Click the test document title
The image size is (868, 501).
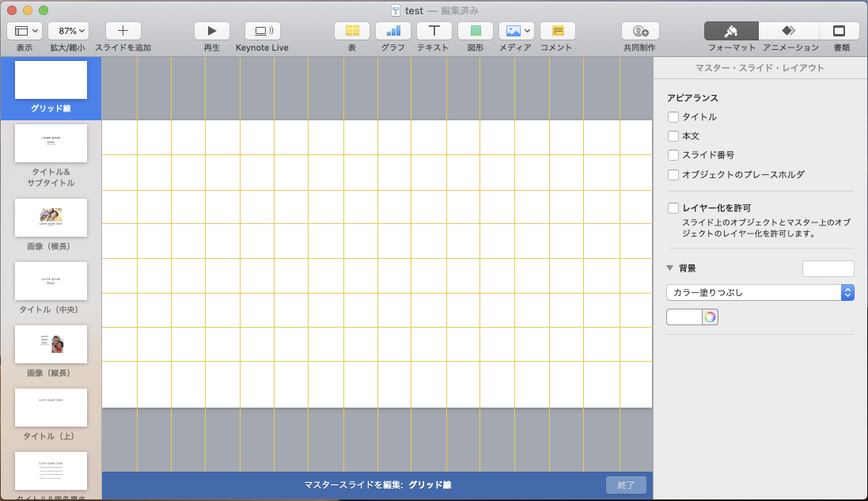click(x=414, y=10)
